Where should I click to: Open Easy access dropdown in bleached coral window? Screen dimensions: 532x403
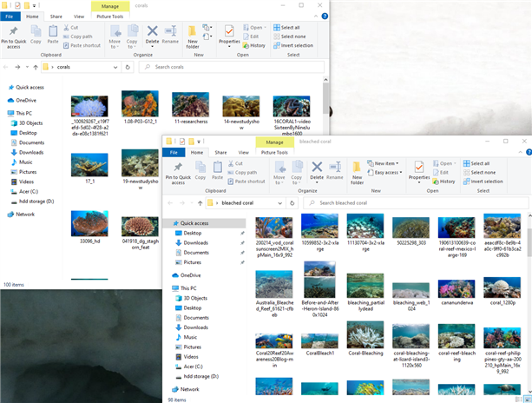pos(385,173)
